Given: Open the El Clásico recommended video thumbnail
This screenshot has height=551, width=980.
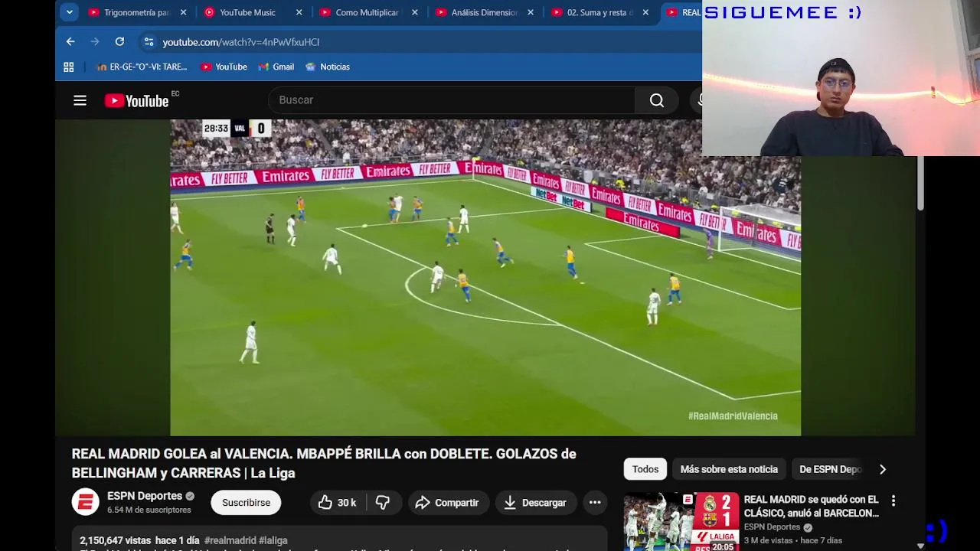Looking at the screenshot, I should click(x=681, y=522).
